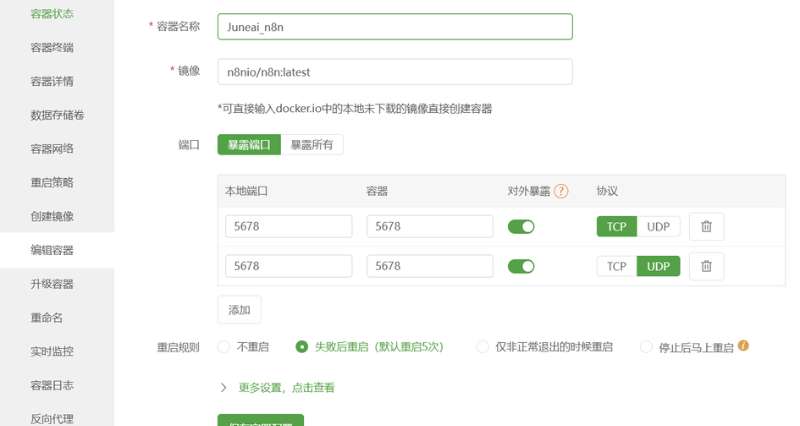Delete the UDP 5678 port mapping row
800x426 pixels.
706,266
